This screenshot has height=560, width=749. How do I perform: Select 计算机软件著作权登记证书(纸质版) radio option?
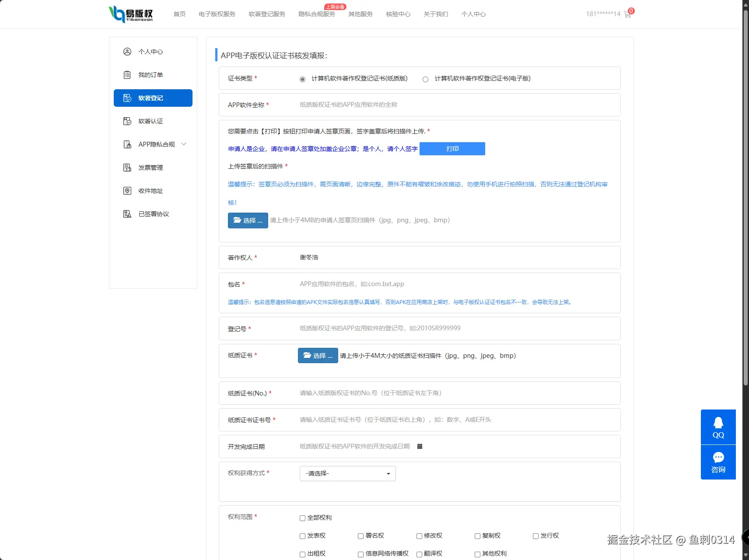coord(302,79)
